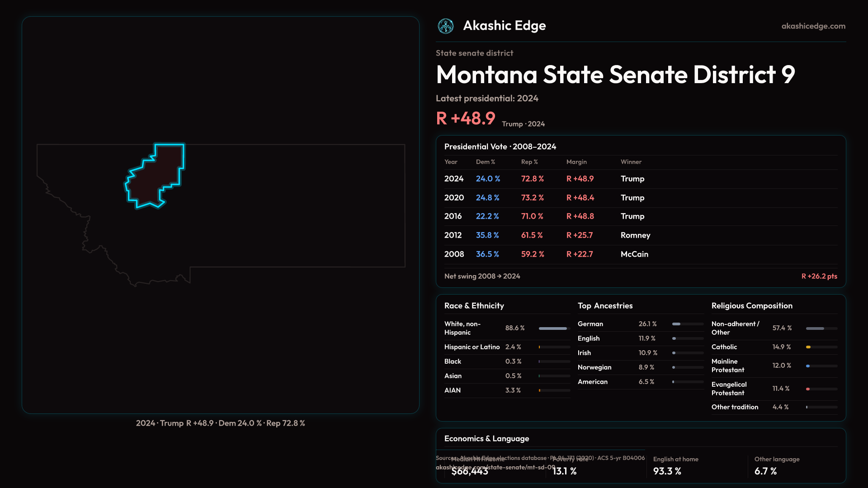Screen dimensions: 868x488
Task: Click the Net swing R +26.2 pts value
Action: tap(819, 276)
